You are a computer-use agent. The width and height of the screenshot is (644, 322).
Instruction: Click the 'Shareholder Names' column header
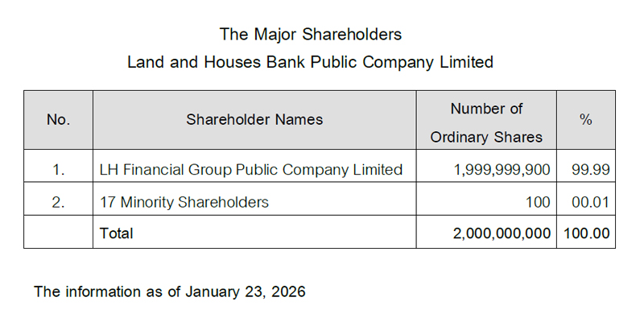point(254,120)
